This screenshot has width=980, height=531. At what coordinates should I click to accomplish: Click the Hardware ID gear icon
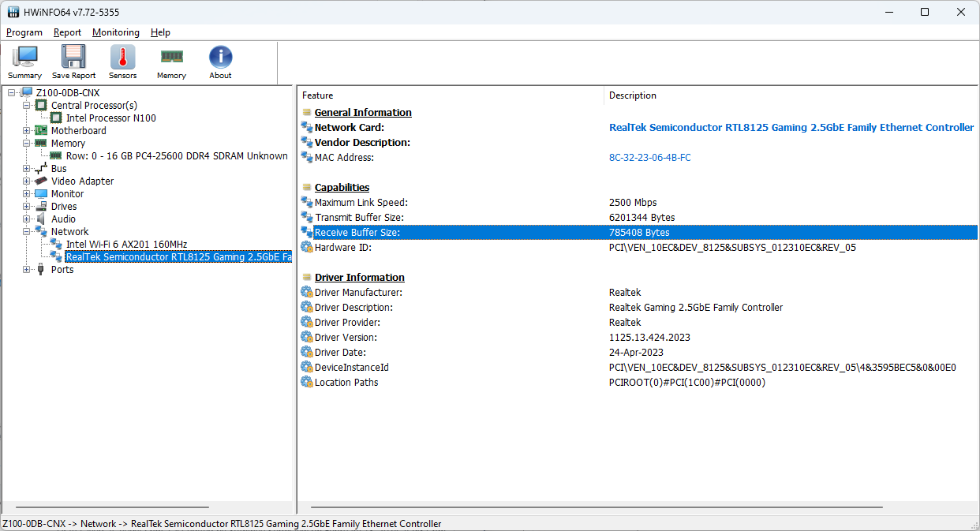pos(307,247)
